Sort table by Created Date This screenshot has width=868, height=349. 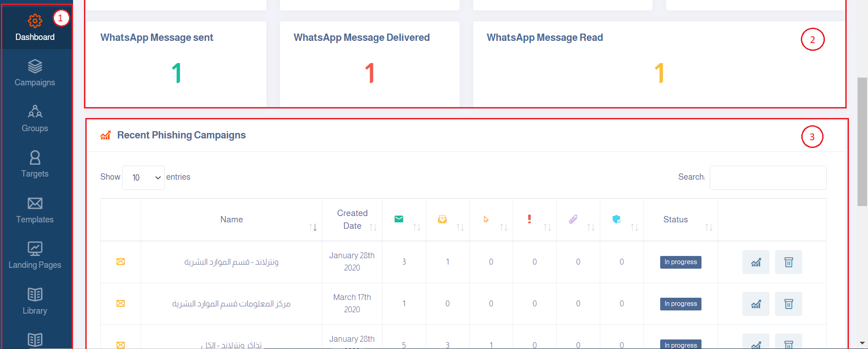[352, 220]
